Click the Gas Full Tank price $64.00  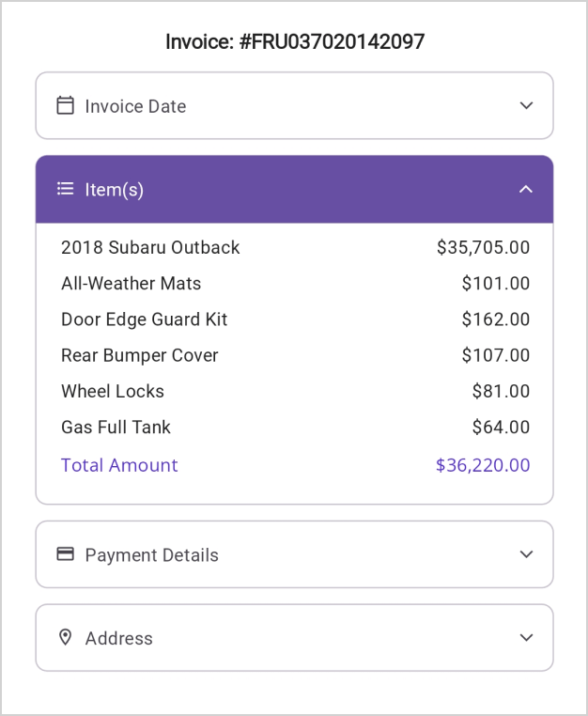(501, 428)
